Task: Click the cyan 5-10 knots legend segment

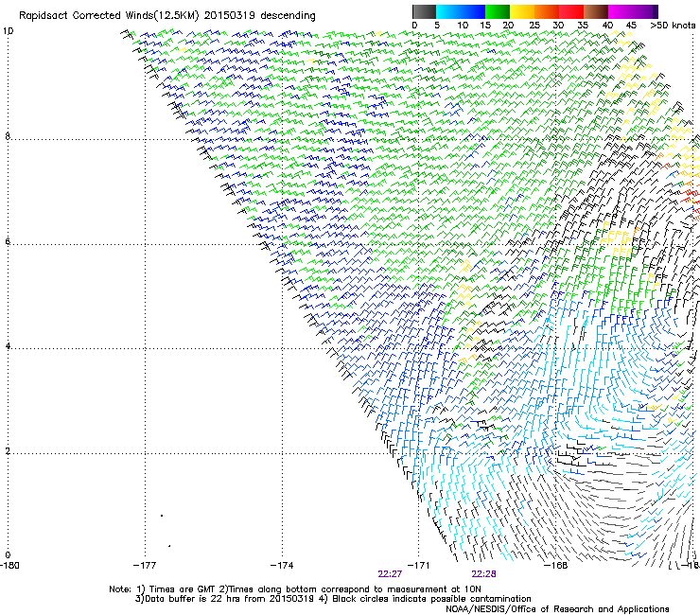Action: point(448,11)
